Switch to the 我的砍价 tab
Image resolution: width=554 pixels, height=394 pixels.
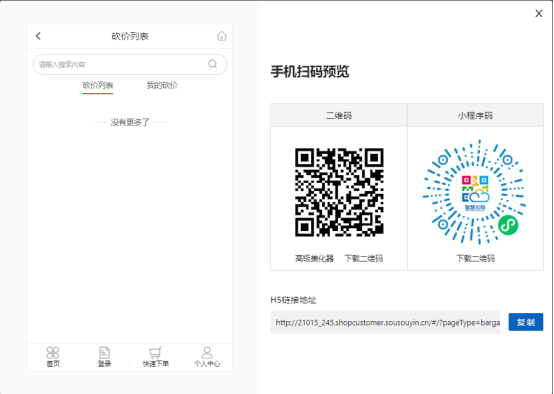click(x=162, y=86)
